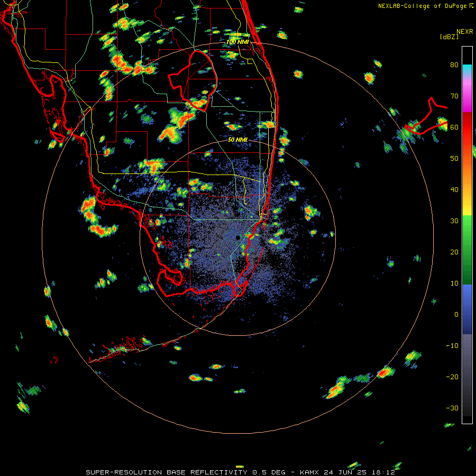
Task: Click the 80 dBZ scale value
Action: (454, 65)
